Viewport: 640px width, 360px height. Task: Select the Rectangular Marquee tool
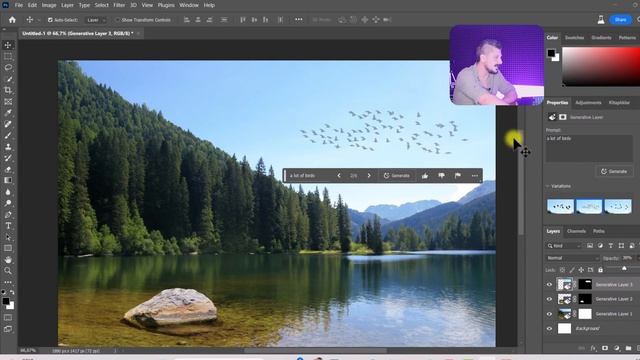pyautogui.click(x=8, y=56)
